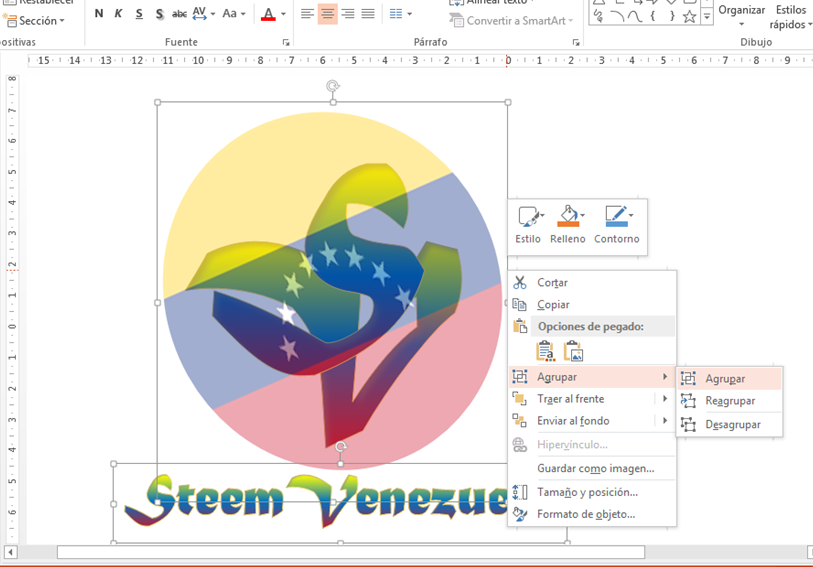Open Organizar menu

click(741, 16)
